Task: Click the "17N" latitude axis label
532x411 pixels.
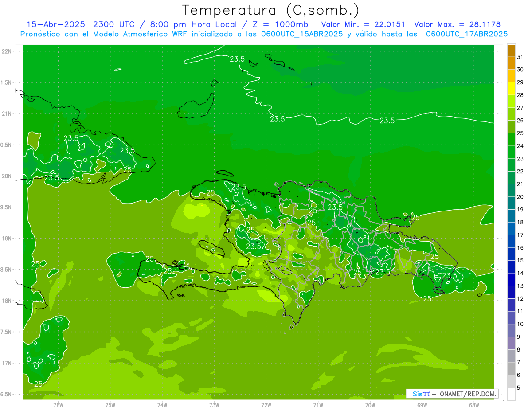Action: click(x=7, y=363)
